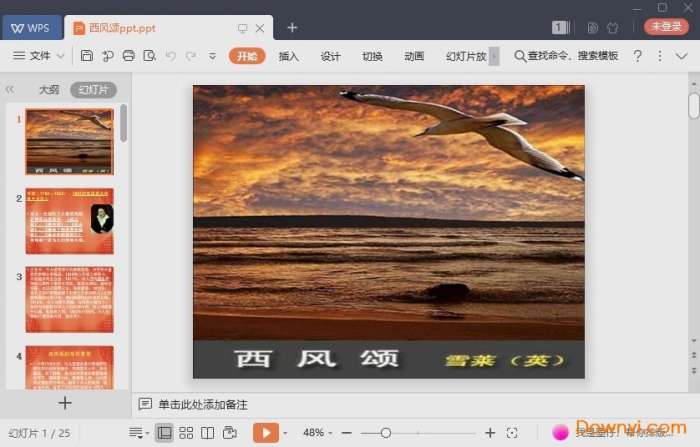This screenshot has height=447, width=700.
Task: Click the Print icon
Action: (129, 56)
